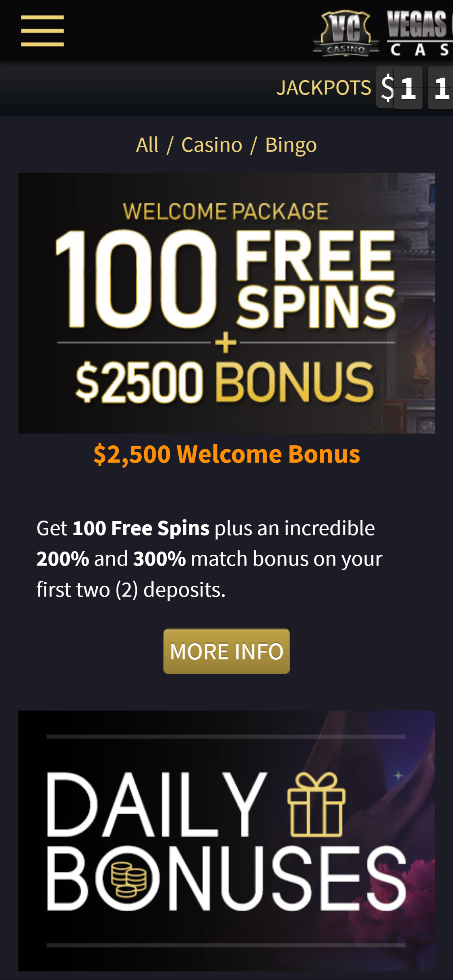Click the MORE INFO button
Screen dimensions: 453x980
click(x=226, y=651)
